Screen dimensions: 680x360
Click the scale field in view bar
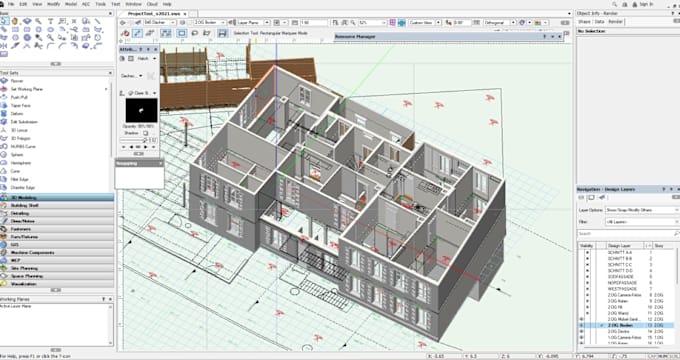click(x=313, y=23)
